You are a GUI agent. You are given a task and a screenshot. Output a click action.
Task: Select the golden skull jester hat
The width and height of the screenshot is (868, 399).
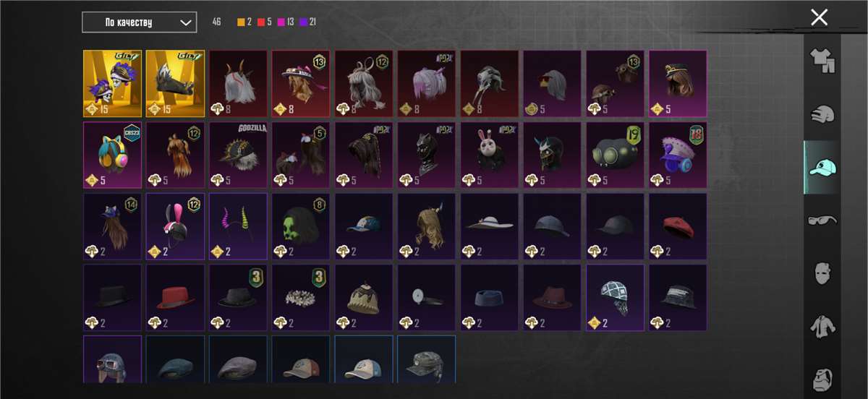click(x=112, y=83)
